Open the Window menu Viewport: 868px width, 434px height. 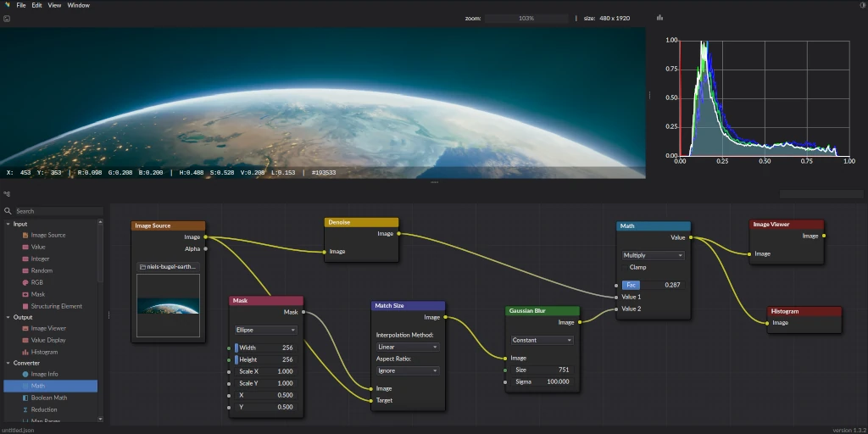point(79,5)
